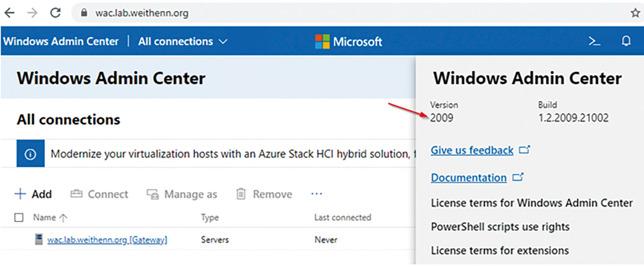This screenshot has height=267, width=644.
Task: Sort by Last connected column
Action: coord(343,217)
